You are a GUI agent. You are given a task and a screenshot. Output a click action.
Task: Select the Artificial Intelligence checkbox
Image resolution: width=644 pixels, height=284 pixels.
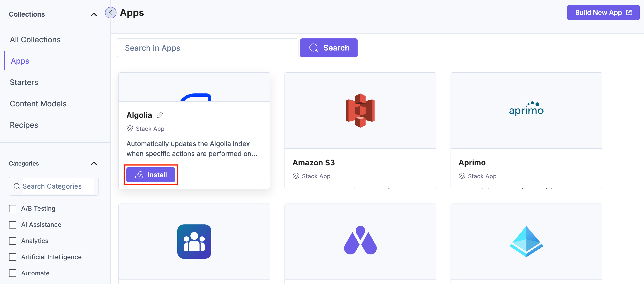pyautogui.click(x=13, y=257)
